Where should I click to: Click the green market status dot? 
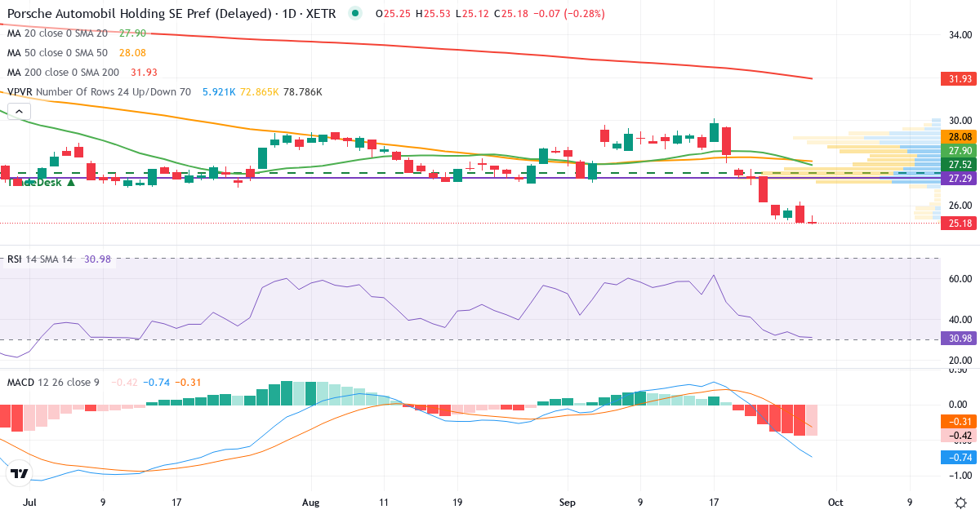(354, 13)
